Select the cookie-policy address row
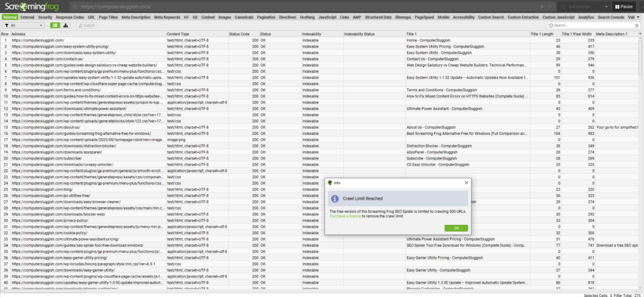Screen dimensions: 644x297 pyautogui.click(x=88, y=233)
